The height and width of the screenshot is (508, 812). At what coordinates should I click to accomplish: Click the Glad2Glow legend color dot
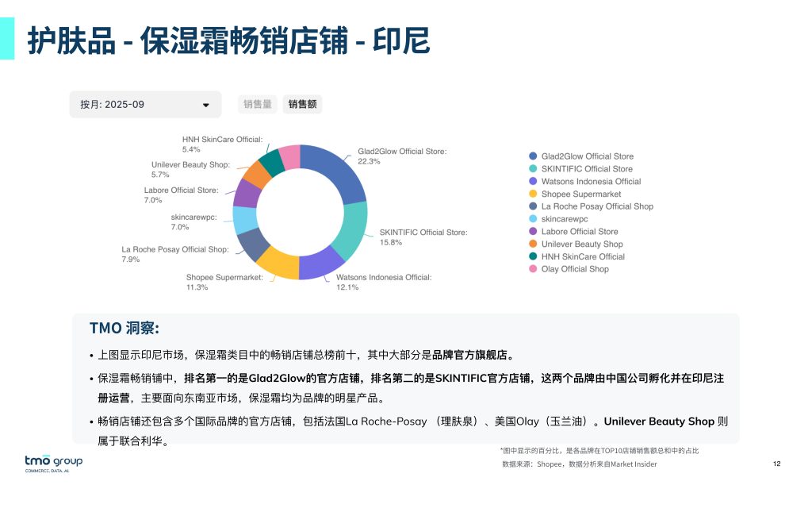click(533, 156)
